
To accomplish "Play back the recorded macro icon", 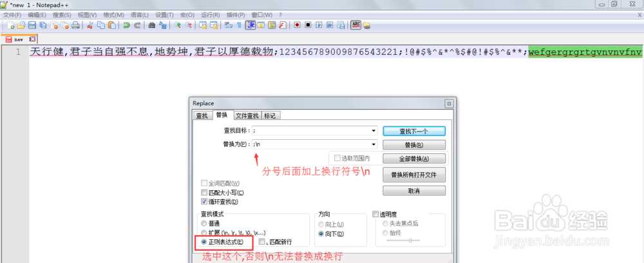I will coord(319,25).
